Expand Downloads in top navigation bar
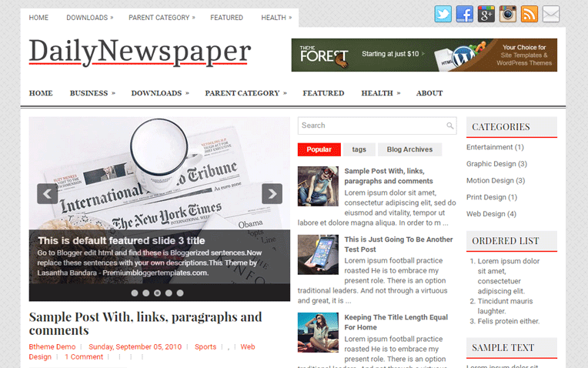 [89, 18]
